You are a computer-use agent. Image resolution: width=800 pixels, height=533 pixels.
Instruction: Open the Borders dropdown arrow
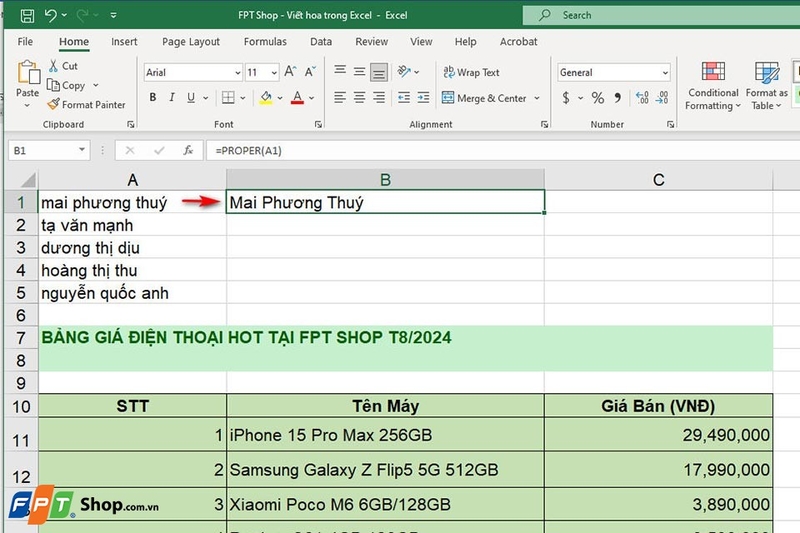(x=243, y=97)
